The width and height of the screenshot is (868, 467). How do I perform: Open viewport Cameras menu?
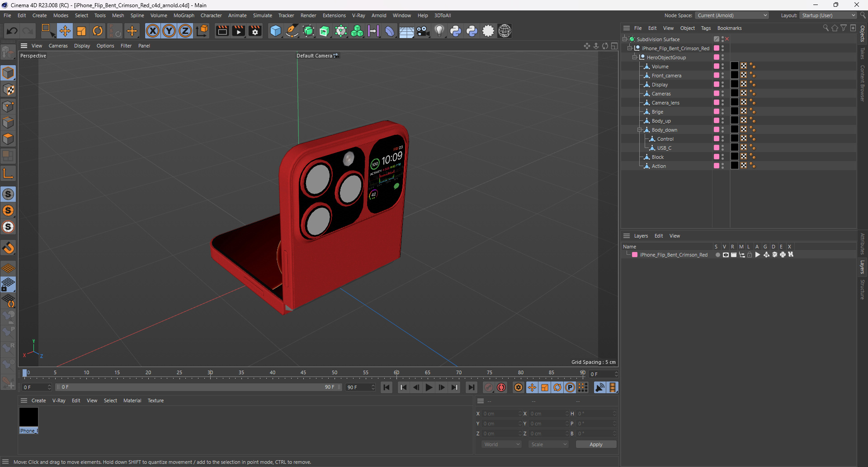click(x=58, y=46)
